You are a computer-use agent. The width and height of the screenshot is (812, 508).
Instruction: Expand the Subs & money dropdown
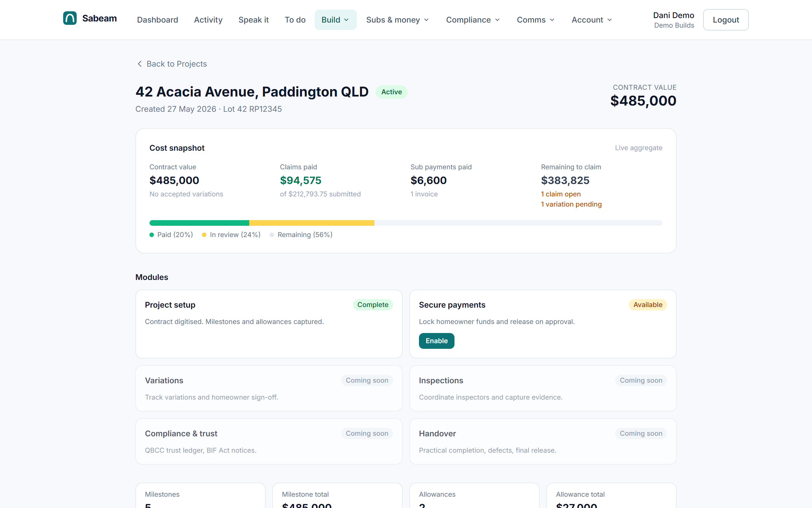[398, 20]
